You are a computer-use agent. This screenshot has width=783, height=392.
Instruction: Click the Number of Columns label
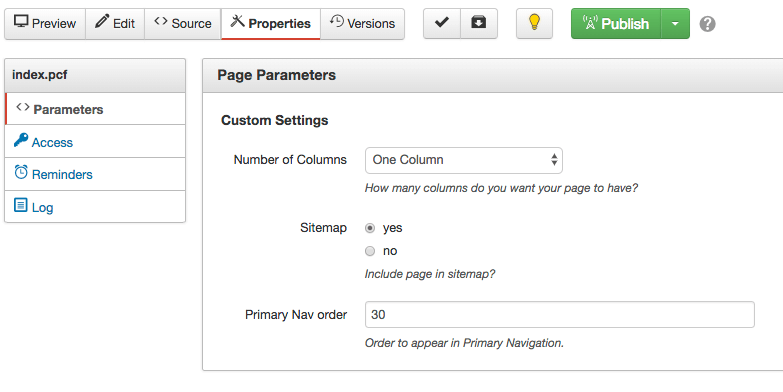[x=290, y=160]
